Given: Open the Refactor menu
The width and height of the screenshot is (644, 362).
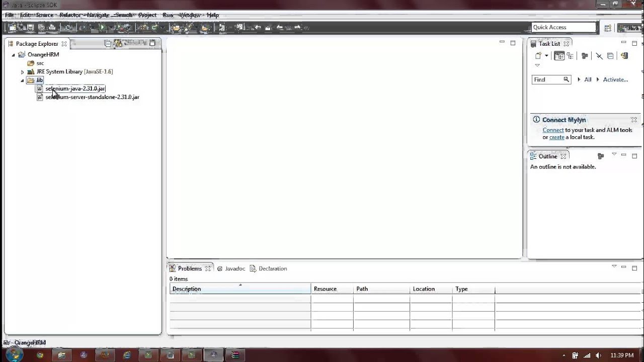Looking at the screenshot, I should (x=70, y=15).
